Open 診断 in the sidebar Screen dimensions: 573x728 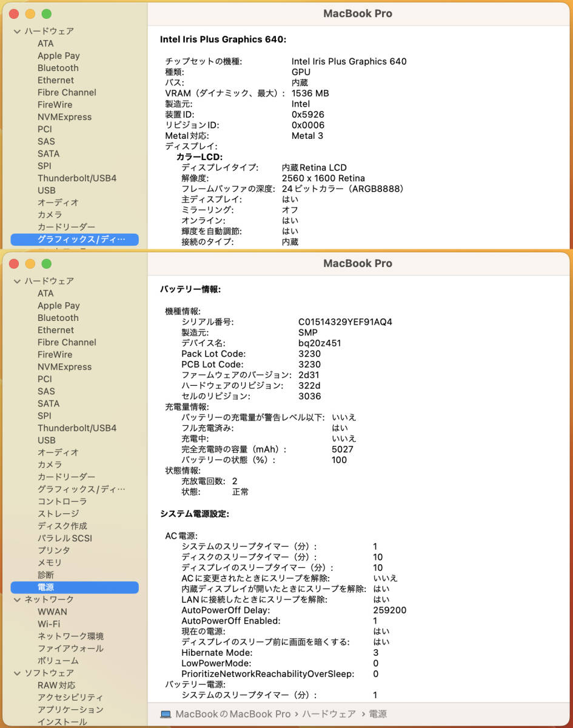45,575
